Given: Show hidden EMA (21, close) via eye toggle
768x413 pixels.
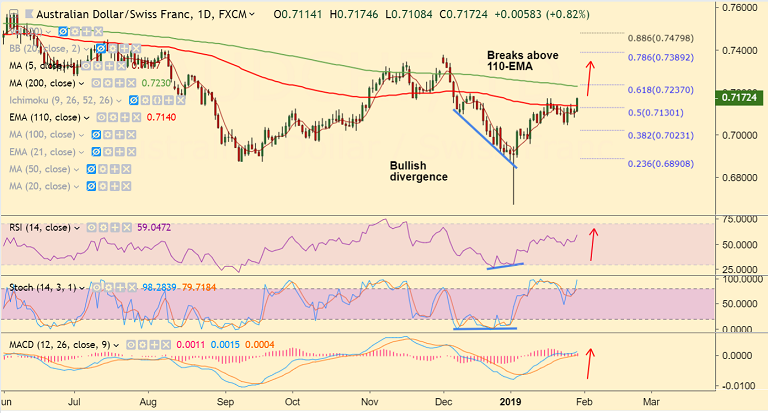Looking at the screenshot, I should click(x=96, y=152).
